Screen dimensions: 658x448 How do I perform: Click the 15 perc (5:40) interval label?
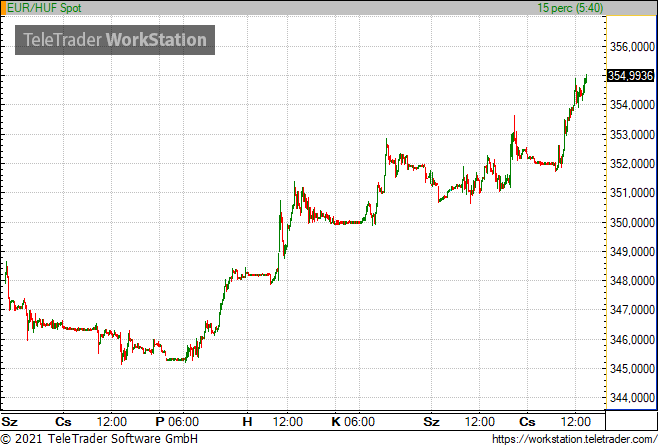(x=570, y=8)
